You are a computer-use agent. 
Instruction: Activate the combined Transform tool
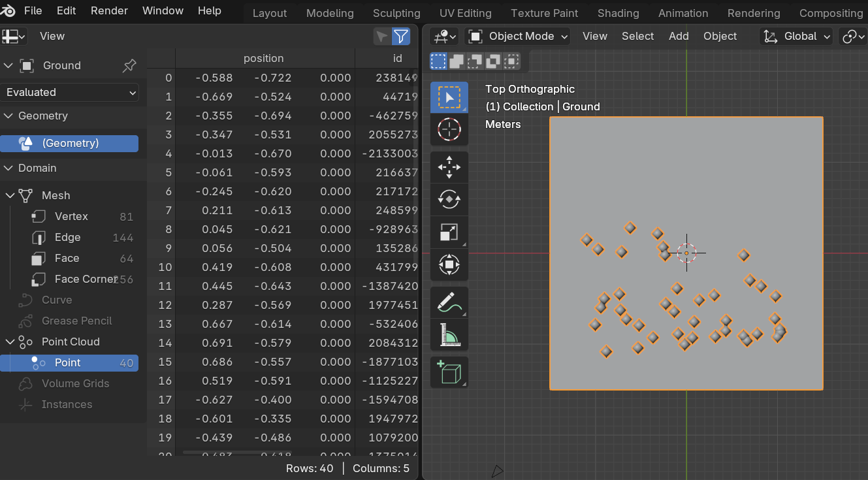(x=449, y=264)
